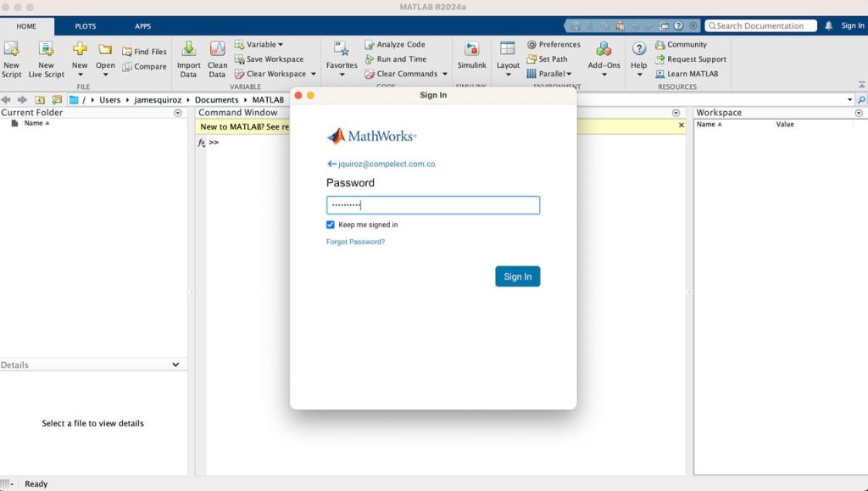The width and height of the screenshot is (868, 491).
Task: Open Set Path dialog
Action: pos(547,59)
